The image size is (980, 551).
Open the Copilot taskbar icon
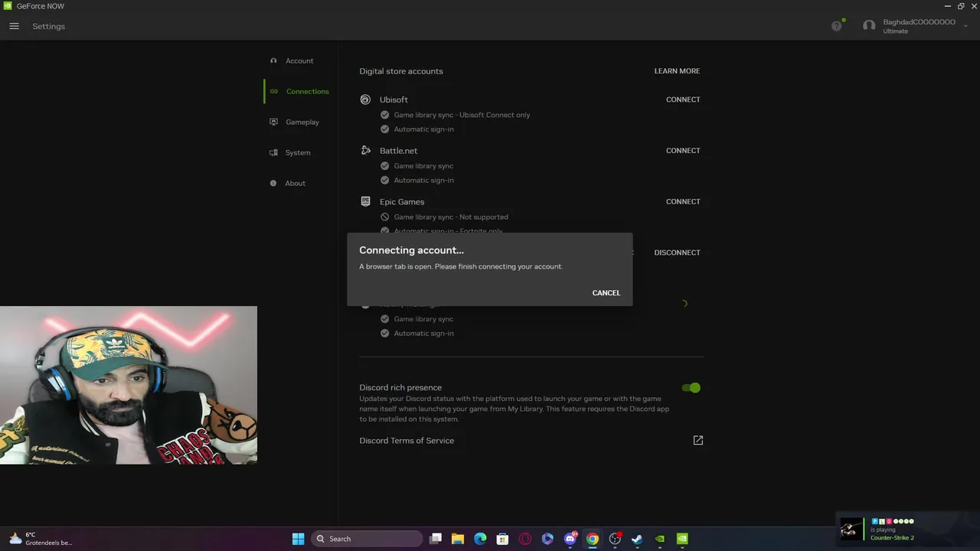[x=547, y=539]
